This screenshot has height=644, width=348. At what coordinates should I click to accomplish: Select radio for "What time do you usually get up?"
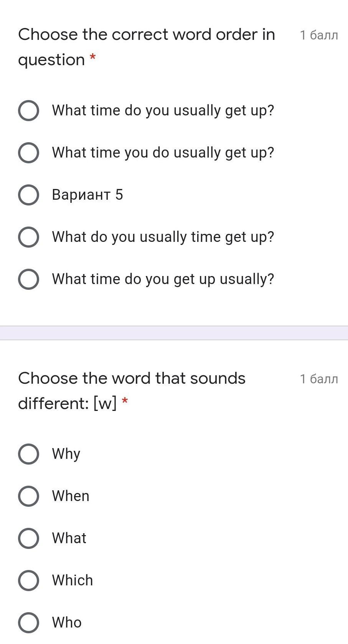pyautogui.click(x=28, y=111)
